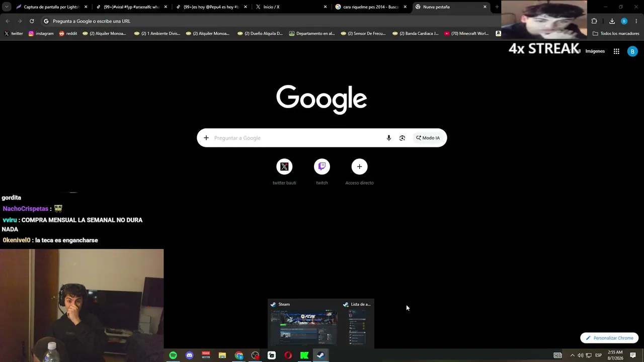Viewport: 644px width, 362px height.
Task: Switch to the Captura de pantalla por Lightshot tab
Action: pos(52,7)
